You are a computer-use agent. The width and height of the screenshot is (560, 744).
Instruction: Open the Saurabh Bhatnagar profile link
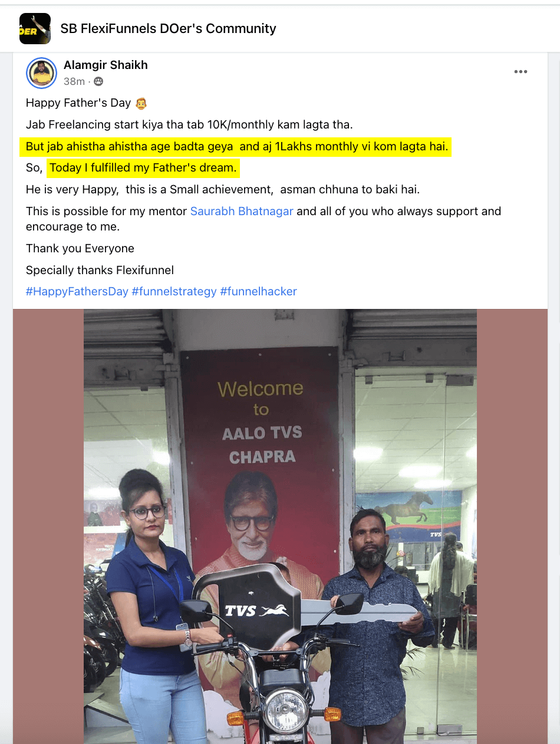coord(242,211)
